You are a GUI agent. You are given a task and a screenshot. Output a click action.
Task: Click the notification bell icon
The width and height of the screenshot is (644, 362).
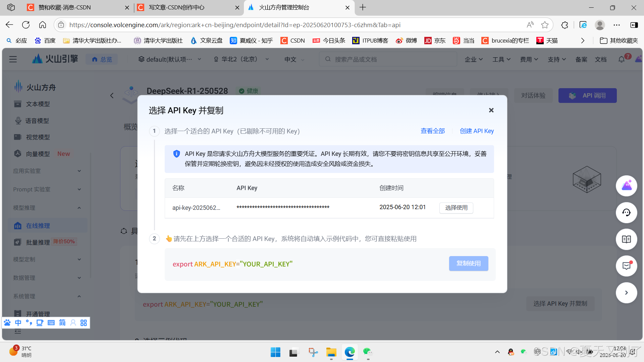point(621,59)
